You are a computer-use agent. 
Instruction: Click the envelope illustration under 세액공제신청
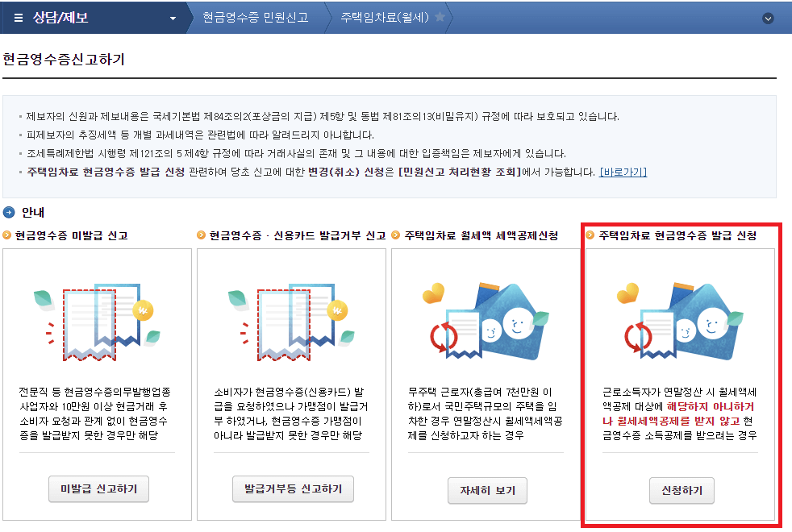[x=487, y=321]
